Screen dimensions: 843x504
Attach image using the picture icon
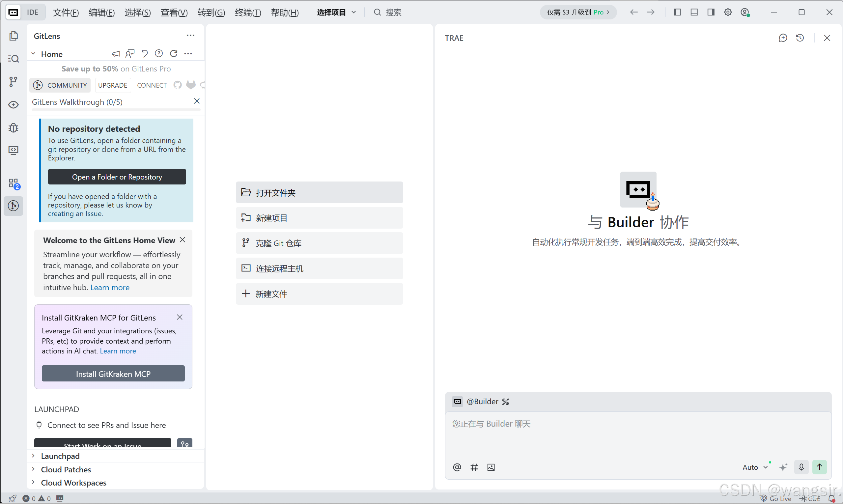coord(491,468)
